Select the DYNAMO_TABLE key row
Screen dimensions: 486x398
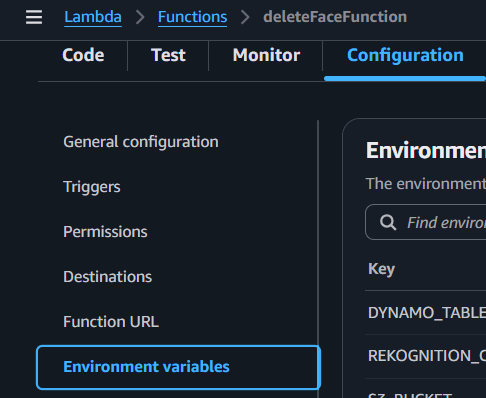click(x=426, y=313)
